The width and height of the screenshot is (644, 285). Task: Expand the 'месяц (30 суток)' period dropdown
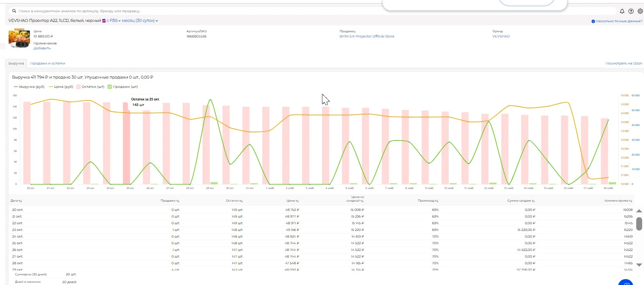pos(140,21)
